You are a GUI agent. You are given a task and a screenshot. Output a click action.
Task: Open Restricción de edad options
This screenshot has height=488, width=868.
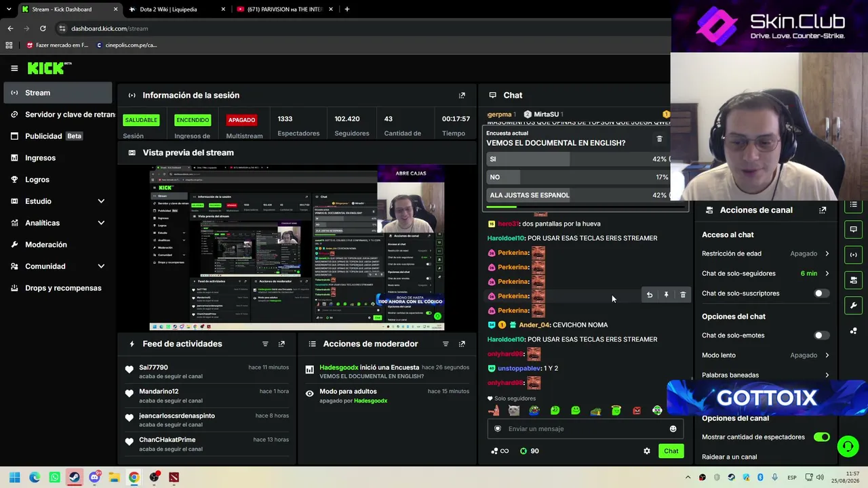(766, 253)
